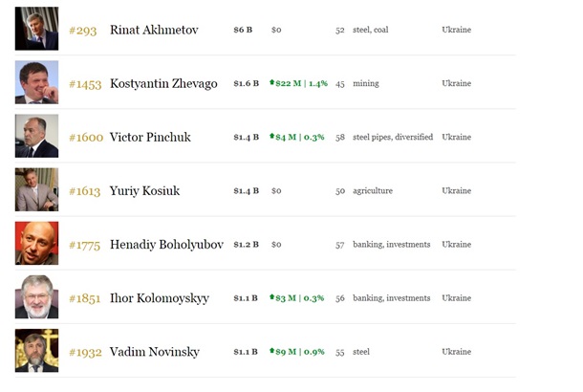Open Ihor Kolomoyskyy's profile link

point(162,297)
